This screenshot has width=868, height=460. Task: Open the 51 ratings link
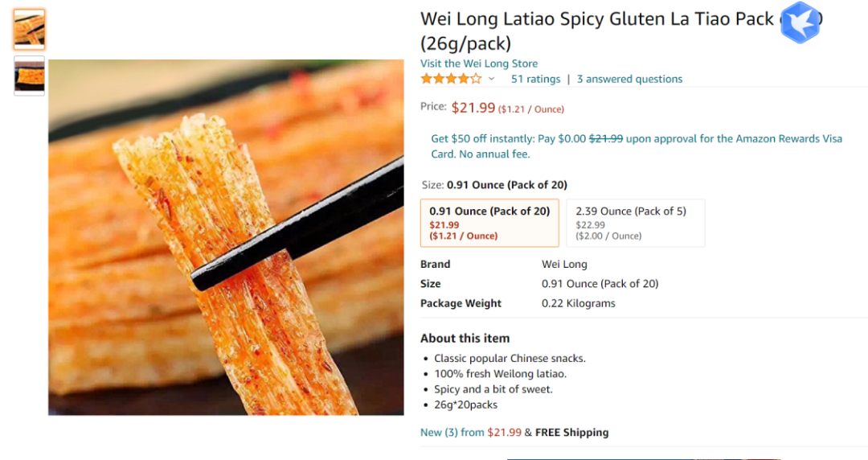(535, 79)
